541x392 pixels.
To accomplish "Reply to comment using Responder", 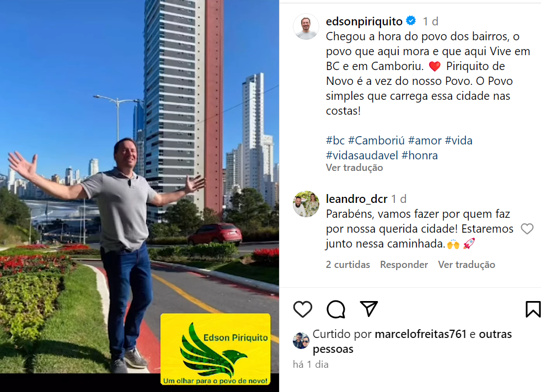I will click(404, 265).
